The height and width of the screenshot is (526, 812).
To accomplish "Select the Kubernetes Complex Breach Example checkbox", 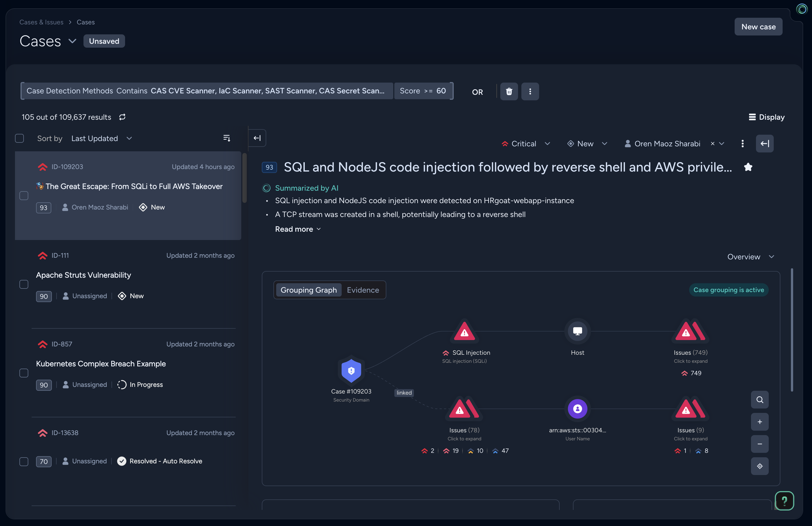I will coord(24,373).
